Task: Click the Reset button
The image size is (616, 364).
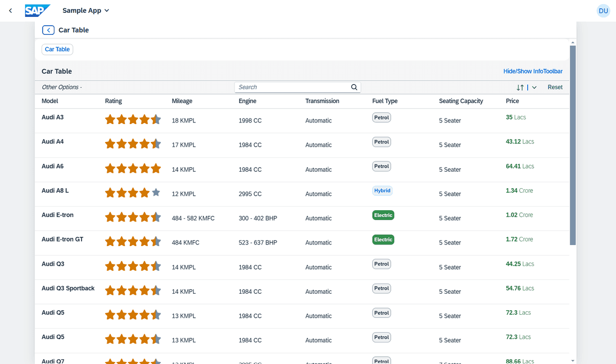Action: point(555,87)
